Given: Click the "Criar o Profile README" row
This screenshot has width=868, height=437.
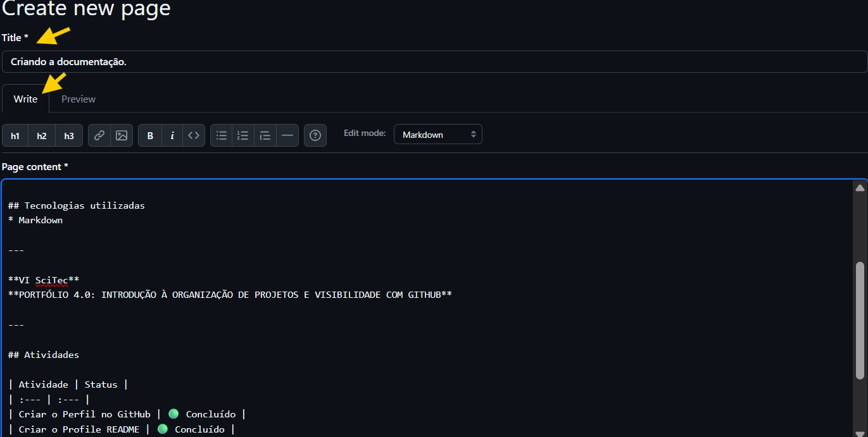Looking at the screenshot, I should (122, 429).
